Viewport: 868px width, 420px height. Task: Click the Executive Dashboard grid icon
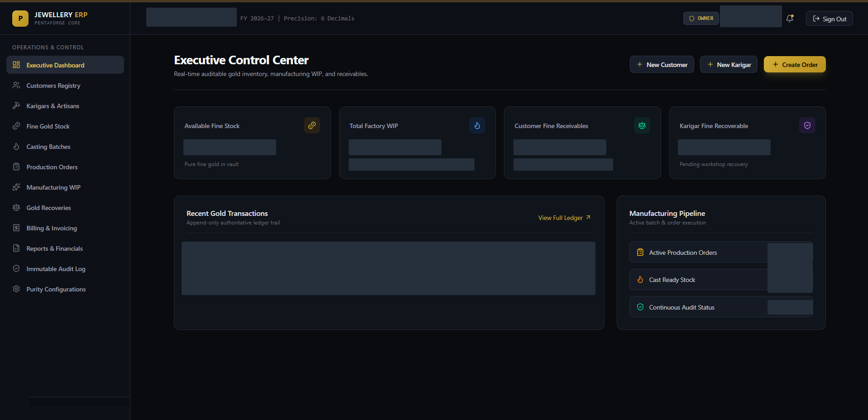tap(16, 65)
